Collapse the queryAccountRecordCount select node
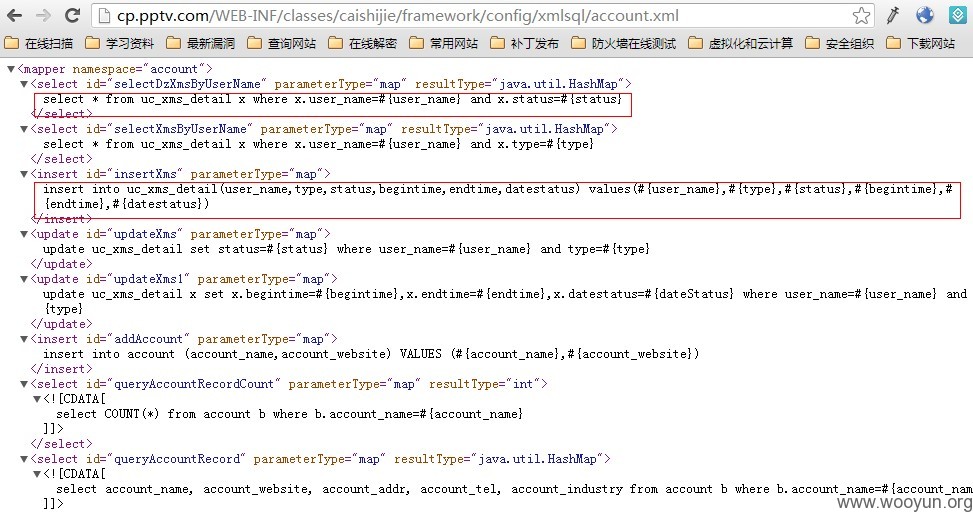Image resolution: width=973 pixels, height=512 pixels. click(x=24, y=384)
